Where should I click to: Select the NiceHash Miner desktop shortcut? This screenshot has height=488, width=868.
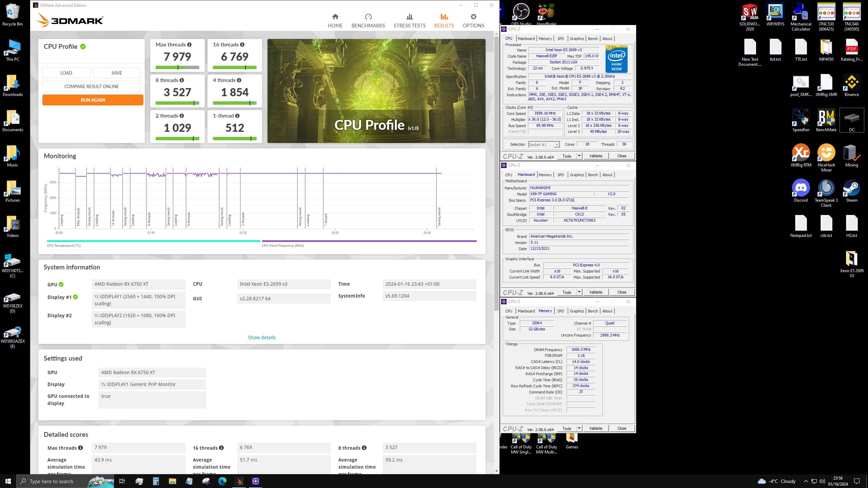(x=826, y=158)
